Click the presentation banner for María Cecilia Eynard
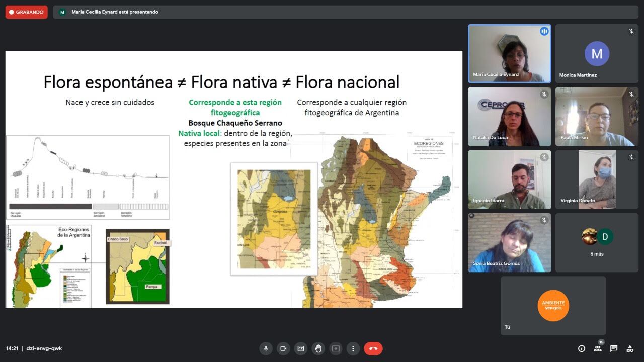The height and width of the screenshot is (362, 644). 115,12
